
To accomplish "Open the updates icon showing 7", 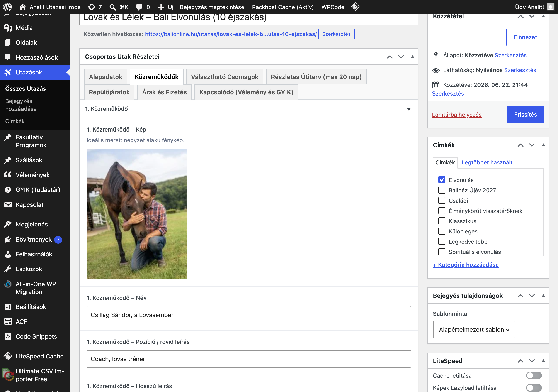I will tap(92, 7).
